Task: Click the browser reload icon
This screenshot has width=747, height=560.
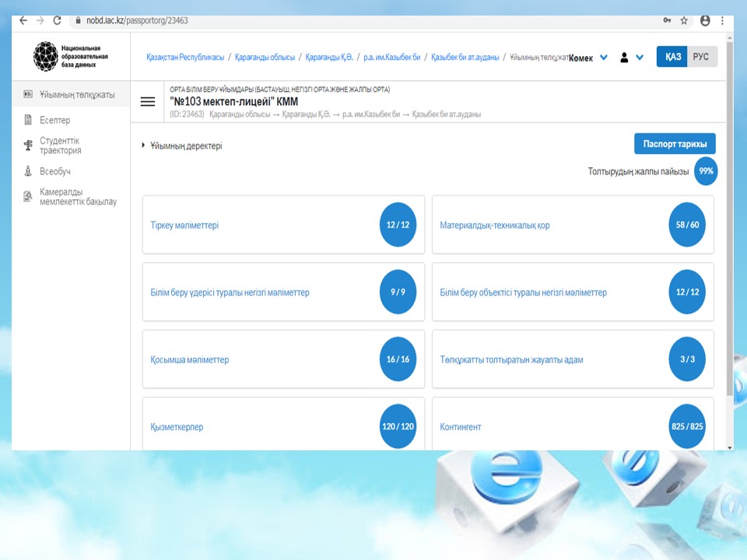Action: point(57,21)
